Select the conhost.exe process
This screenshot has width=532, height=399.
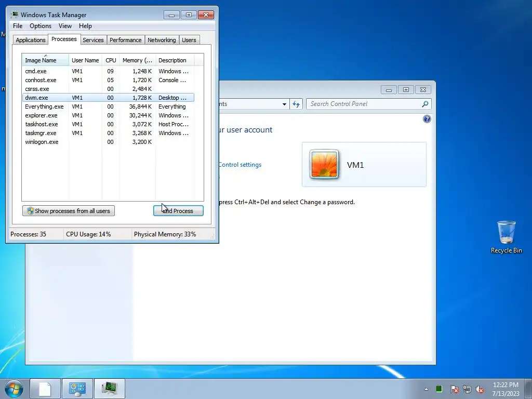pos(108,80)
